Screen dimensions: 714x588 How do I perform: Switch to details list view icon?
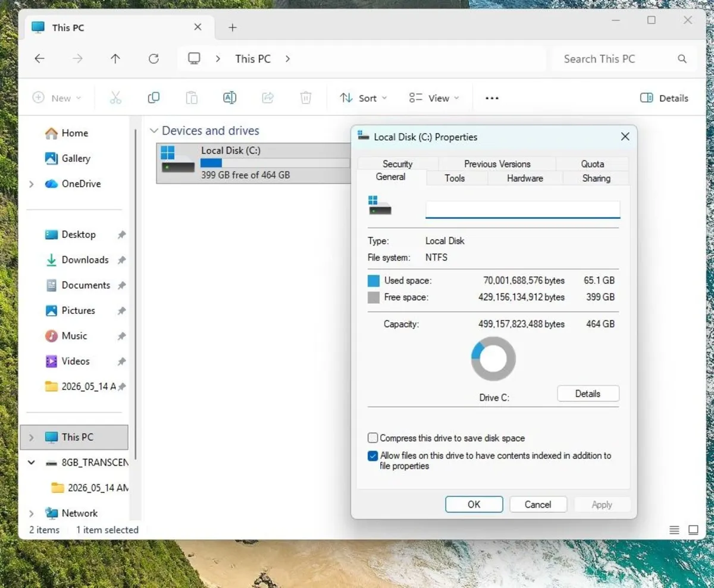(x=674, y=530)
